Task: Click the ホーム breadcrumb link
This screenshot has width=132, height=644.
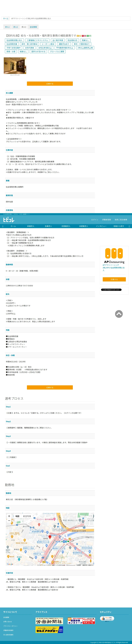Action: coord(5,19)
